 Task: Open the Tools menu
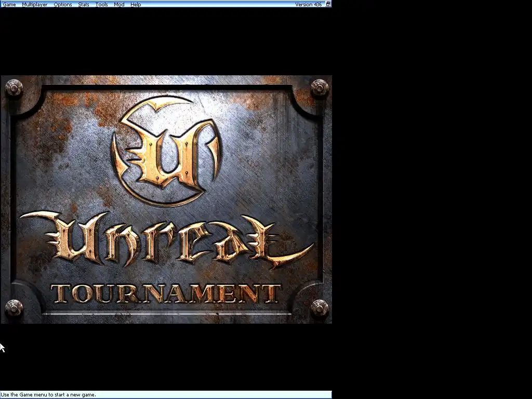[101, 4]
